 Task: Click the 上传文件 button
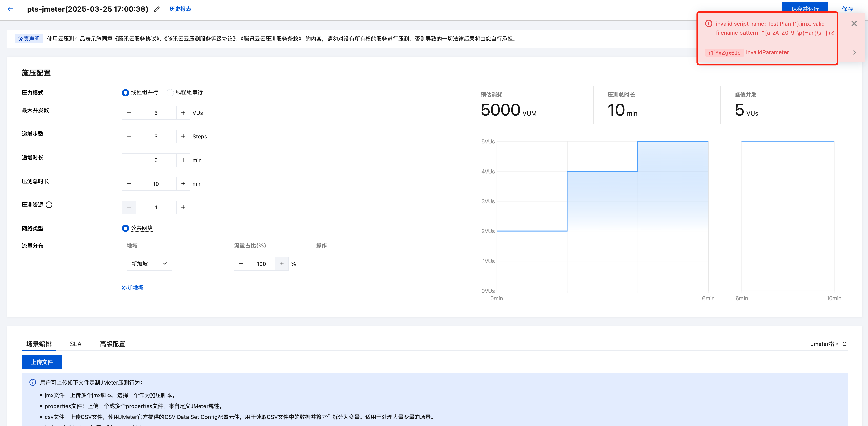tap(42, 362)
